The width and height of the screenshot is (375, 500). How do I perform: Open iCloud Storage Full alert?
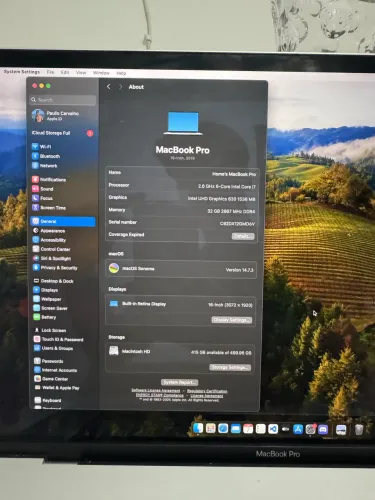[63, 133]
